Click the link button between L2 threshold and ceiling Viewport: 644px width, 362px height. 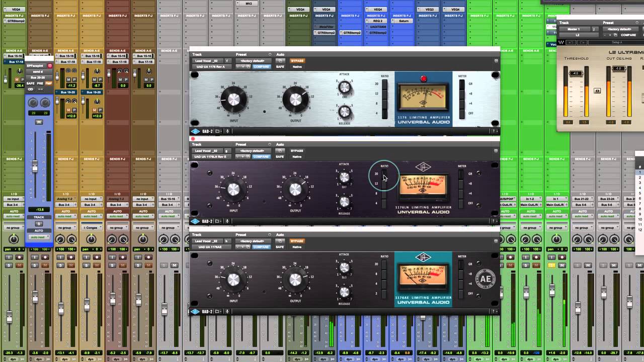point(597,91)
